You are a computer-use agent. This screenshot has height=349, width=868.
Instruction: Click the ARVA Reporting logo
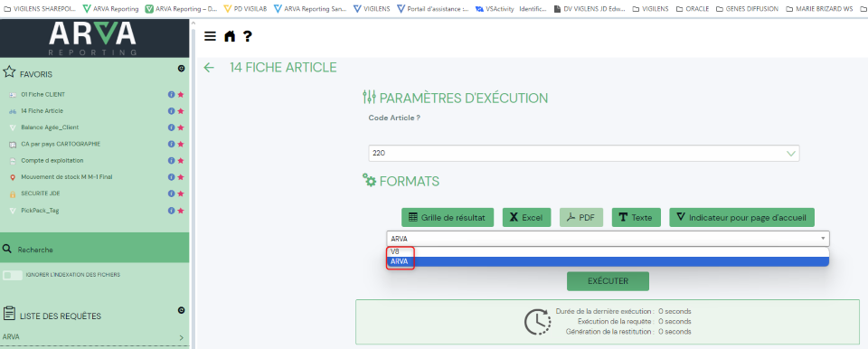(92, 39)
